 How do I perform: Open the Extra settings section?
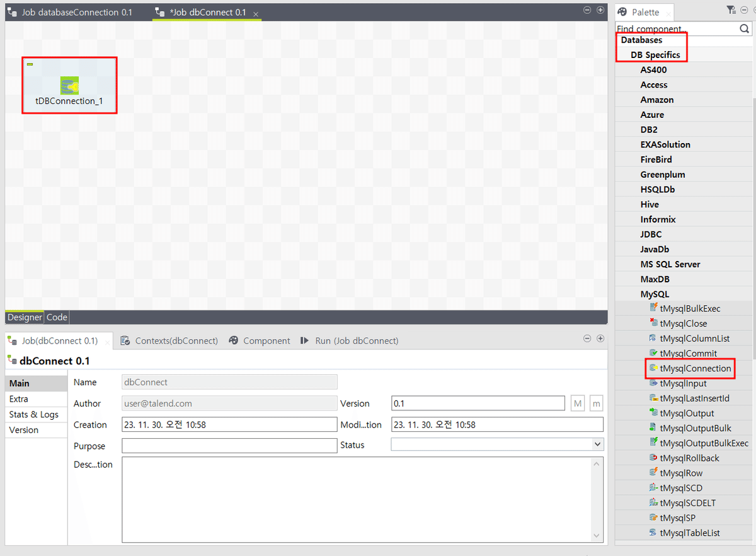[36, 399]
